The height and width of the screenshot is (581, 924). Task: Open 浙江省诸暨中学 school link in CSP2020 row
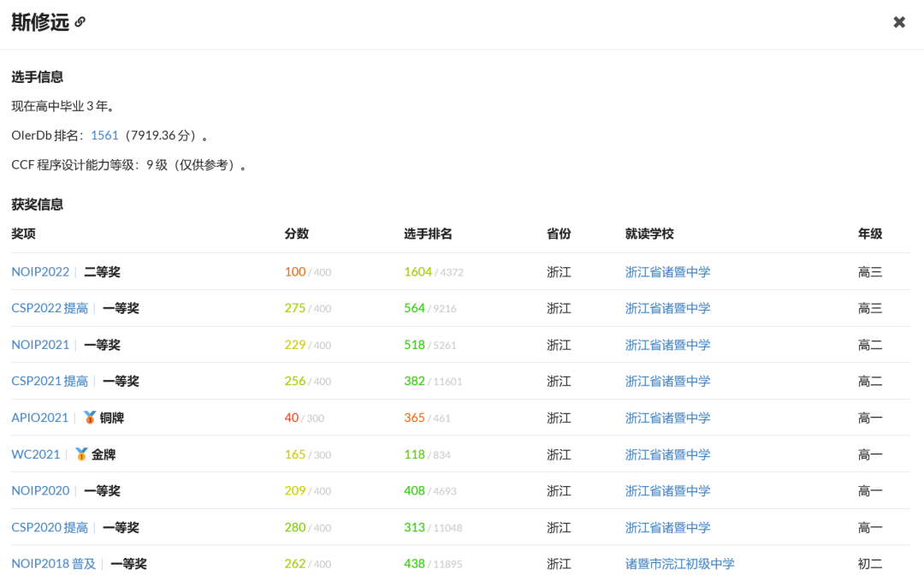coord(667,527)
